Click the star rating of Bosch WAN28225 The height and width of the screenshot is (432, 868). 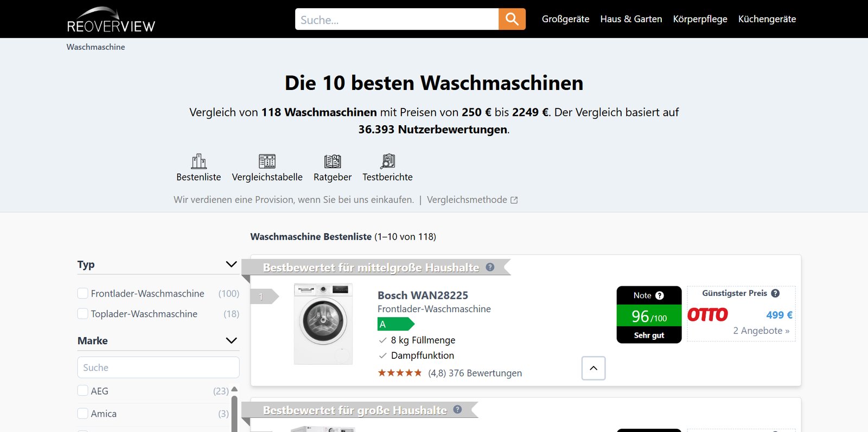click(400, 373)
